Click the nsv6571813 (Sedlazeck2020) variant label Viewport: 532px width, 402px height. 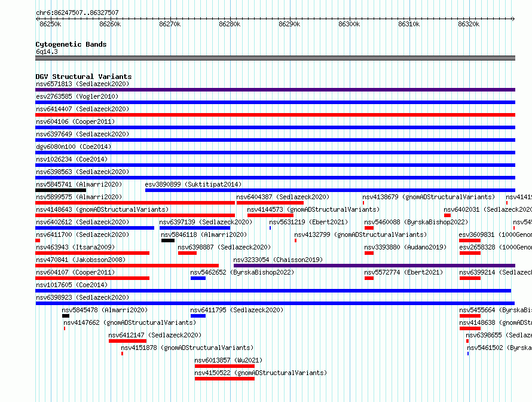(82, 84)
